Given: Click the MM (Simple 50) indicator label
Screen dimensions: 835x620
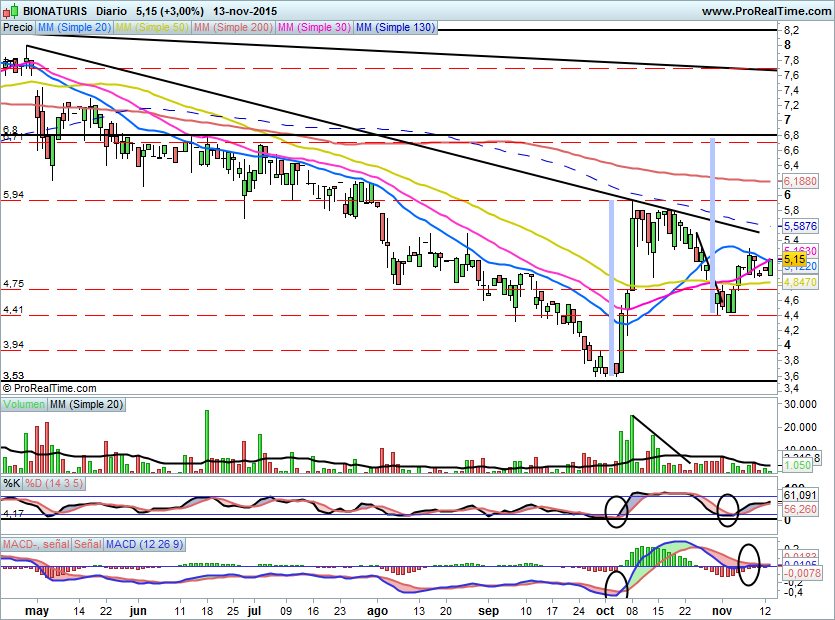Looking at the screenshot, I should point(153,28).
